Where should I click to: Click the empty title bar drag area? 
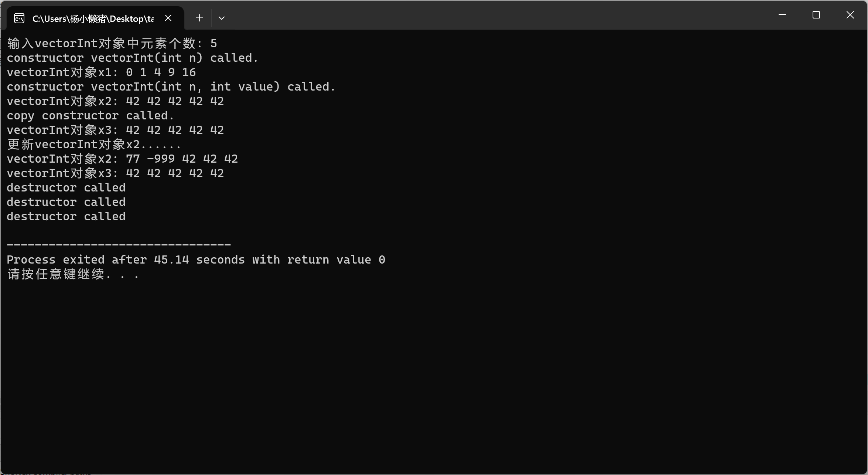point(480,15)
